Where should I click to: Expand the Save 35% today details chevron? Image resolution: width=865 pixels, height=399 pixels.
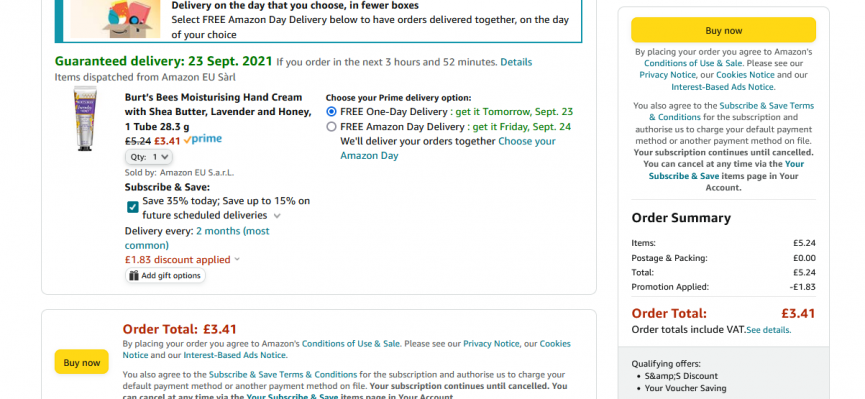click(x=277, y=216)
